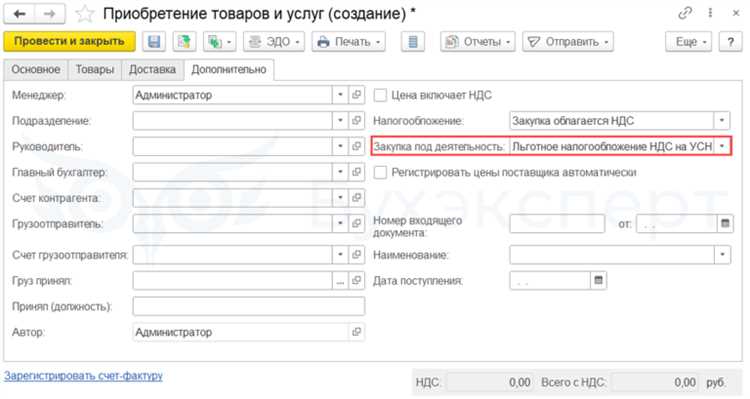
Task: Open Менеджер Администратор record icon
Action: tap(356, 95)
